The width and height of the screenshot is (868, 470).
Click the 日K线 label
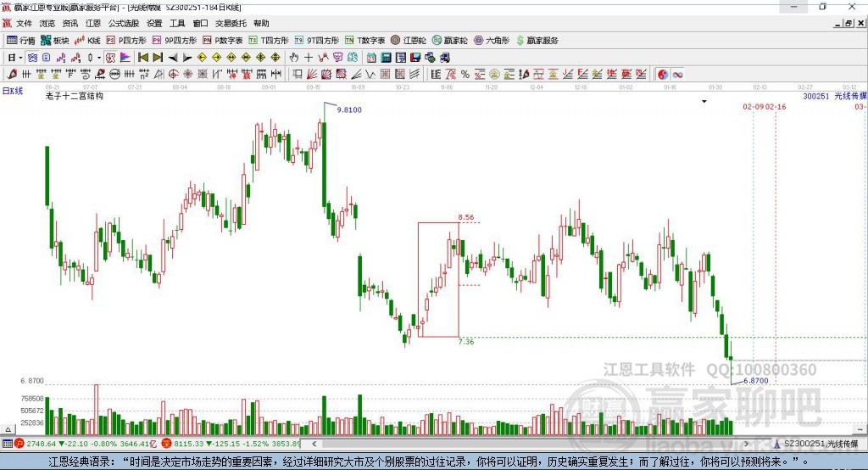tap(13, 91)
